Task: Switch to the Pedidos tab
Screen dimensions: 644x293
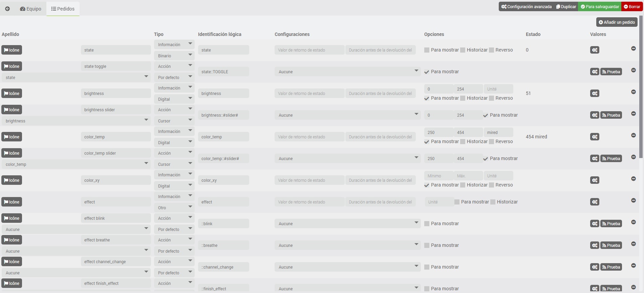Action: click(63, 9)
